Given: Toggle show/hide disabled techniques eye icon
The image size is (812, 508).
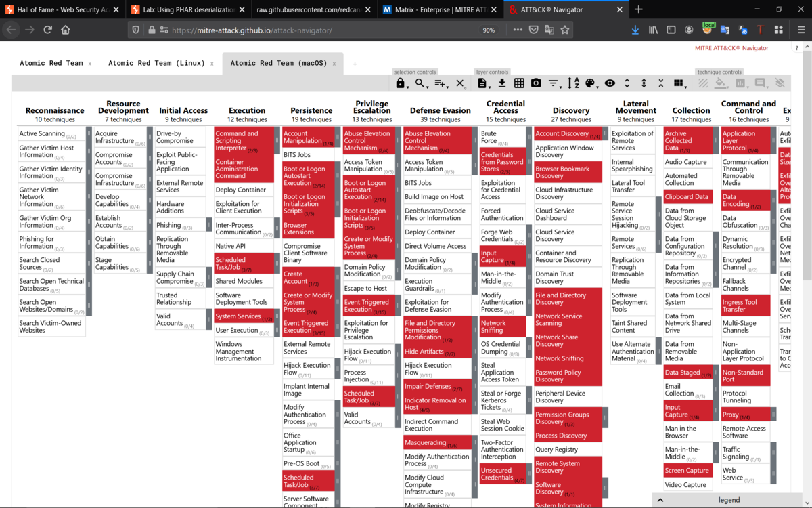Looking at the screenshot, I should (610, 83).
